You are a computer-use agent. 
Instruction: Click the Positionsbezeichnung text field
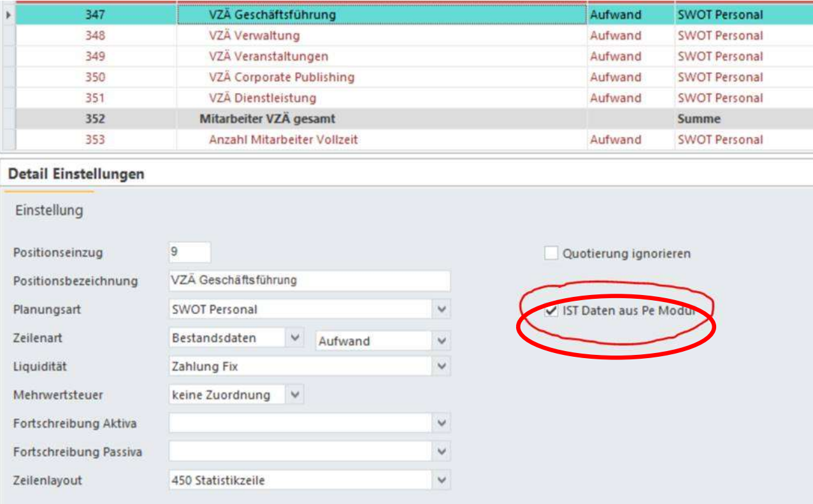pos(309,280)
